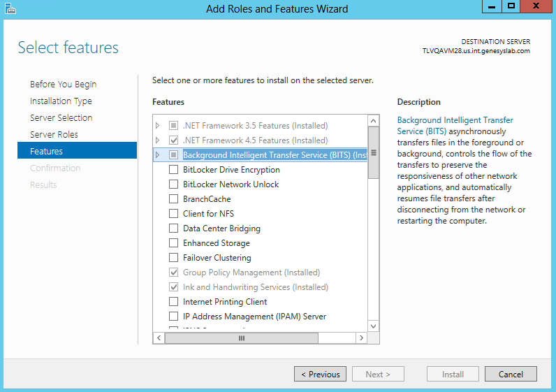Expand the .NET Framework 3.5 Features node

point(158,126)
